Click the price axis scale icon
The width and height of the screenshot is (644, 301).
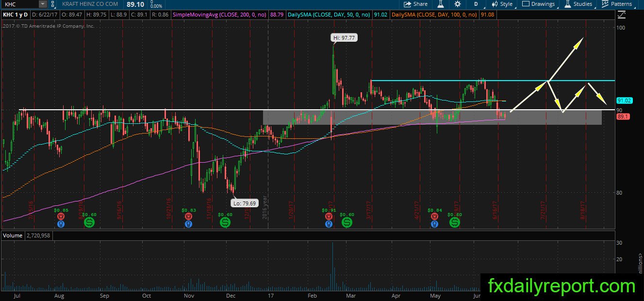coord(622,15)
